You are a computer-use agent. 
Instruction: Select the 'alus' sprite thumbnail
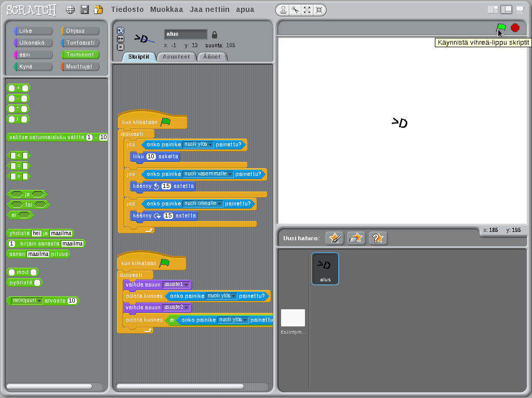coord(325,268)
